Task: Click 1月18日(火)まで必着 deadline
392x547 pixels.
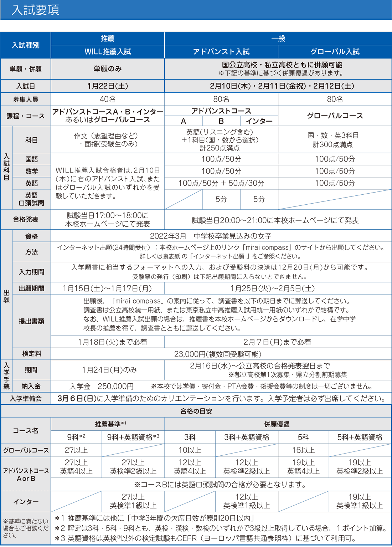Action: (x=113, y=342)
